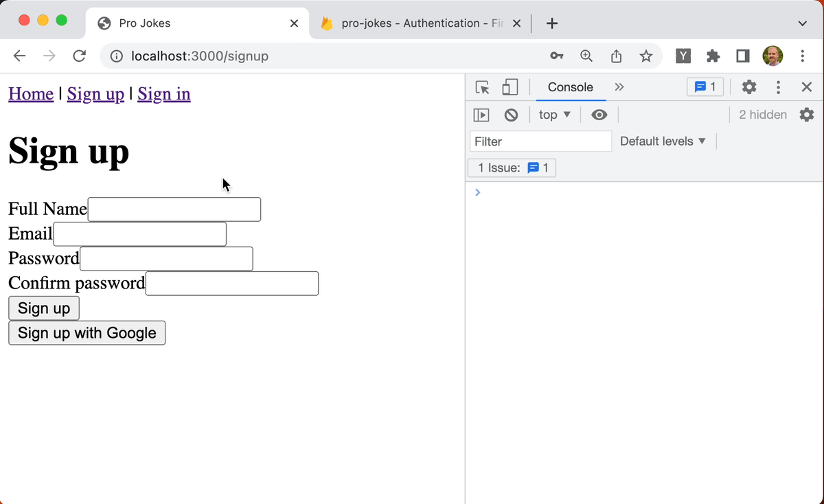This screenshot has height=504, width=824.
Task: Show the console sidebar panel icon
Action: click(481, 115)
